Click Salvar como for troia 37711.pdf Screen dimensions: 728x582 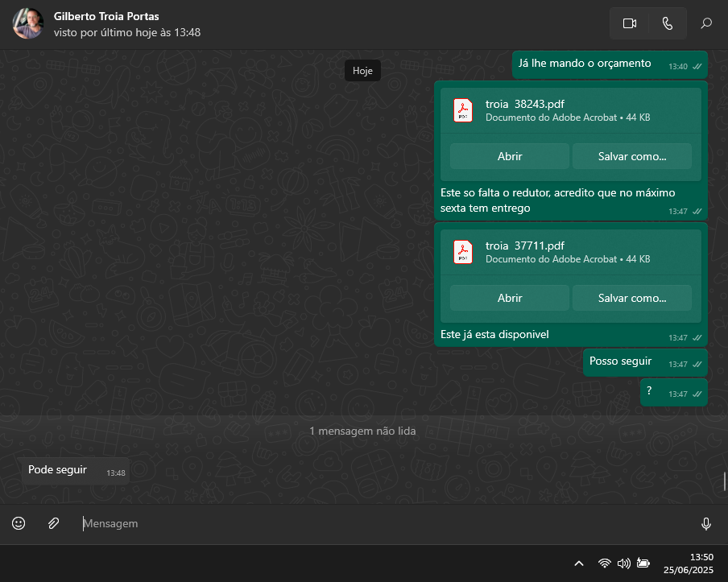[632, 298]
